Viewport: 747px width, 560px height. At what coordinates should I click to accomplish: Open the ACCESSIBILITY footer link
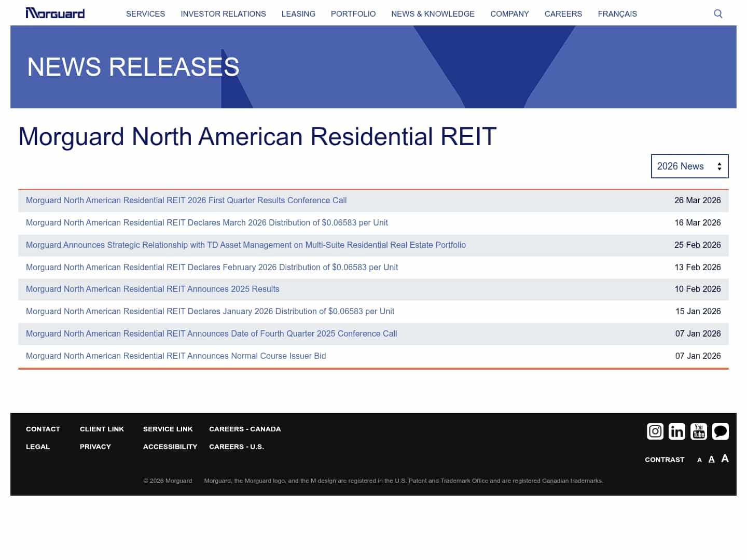point(170,446)
